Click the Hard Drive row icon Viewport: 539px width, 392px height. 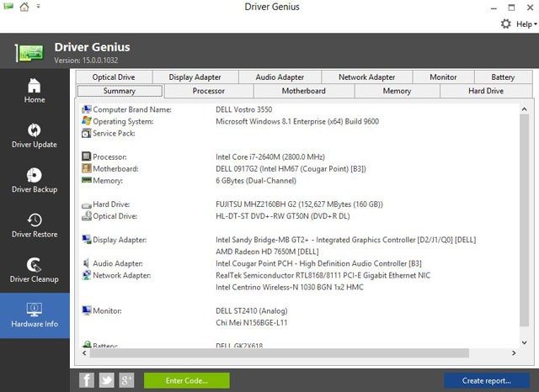point(87,205)
